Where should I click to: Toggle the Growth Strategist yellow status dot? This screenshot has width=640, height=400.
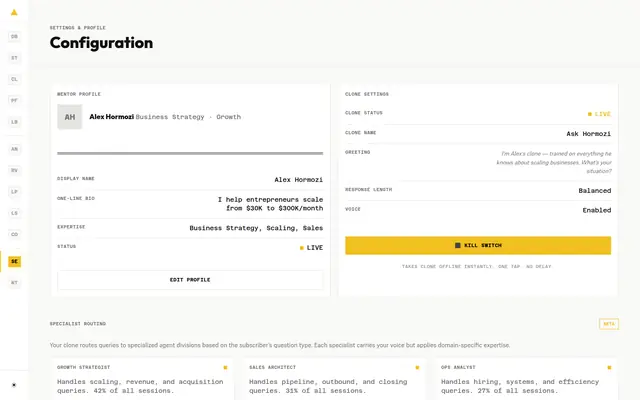click(x=225, y=368)
